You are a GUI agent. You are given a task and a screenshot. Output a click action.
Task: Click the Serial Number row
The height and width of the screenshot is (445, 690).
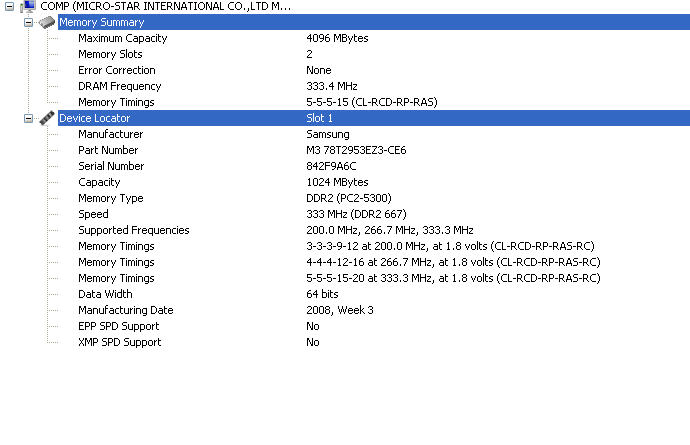tap(111, 166)
